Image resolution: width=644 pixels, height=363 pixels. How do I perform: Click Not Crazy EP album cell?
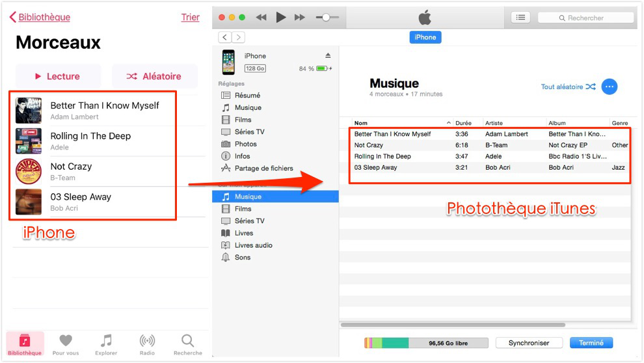pyautogui.click(x=568, y=145)
